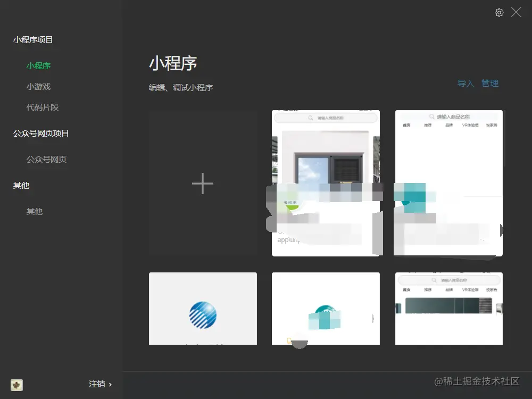Open project card with window photo
Viewport: 532px width, 399px height.
326,183
